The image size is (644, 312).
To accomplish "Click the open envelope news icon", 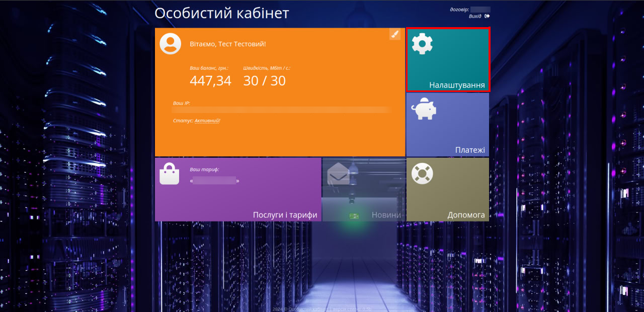I will click(338, 174).
